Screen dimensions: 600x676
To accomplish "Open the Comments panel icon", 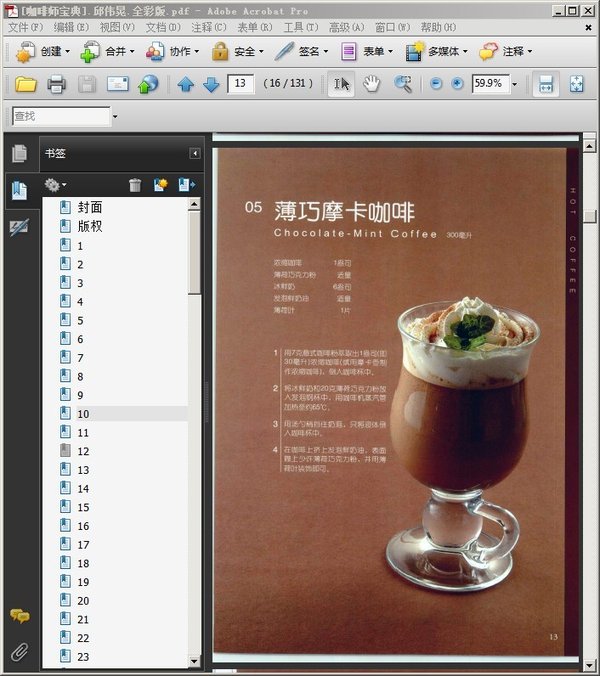I will tap(20, 616).
